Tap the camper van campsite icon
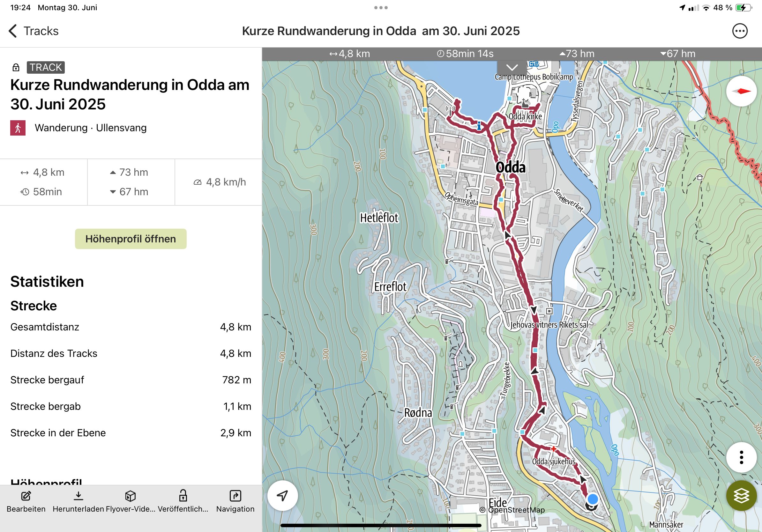This screenshot has height=532, width=762. 534,64
